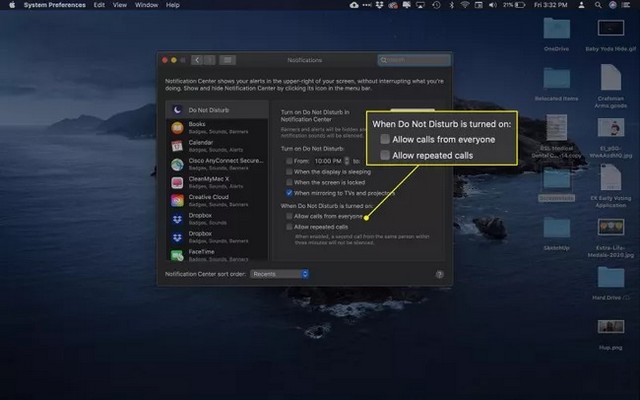
Task: Select Dropbox row with Badges, Sounds, Banners
Action: tap(217, 237)
